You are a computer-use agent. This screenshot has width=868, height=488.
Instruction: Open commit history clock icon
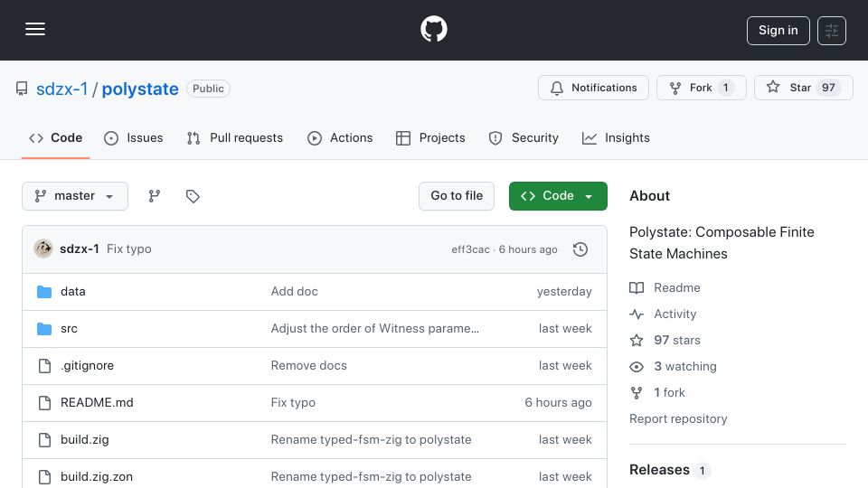580,249
